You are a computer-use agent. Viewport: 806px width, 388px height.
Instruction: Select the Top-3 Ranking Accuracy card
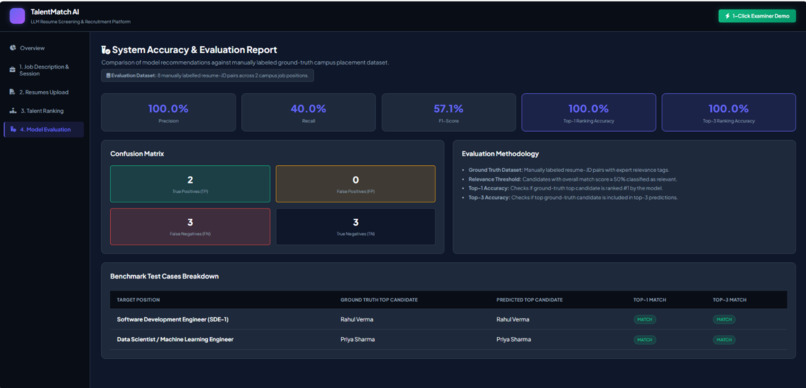[x=728, y=113]
